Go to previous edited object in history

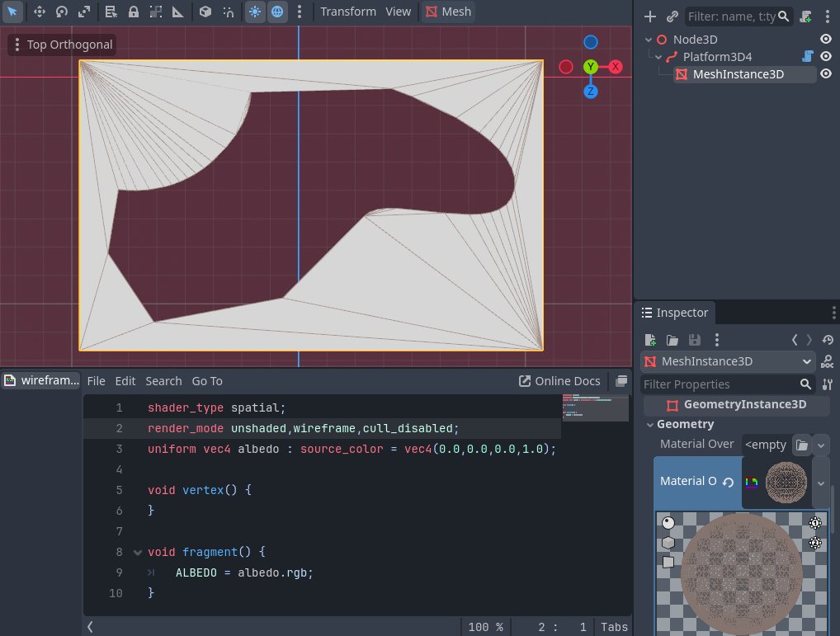tap(795, 340)
